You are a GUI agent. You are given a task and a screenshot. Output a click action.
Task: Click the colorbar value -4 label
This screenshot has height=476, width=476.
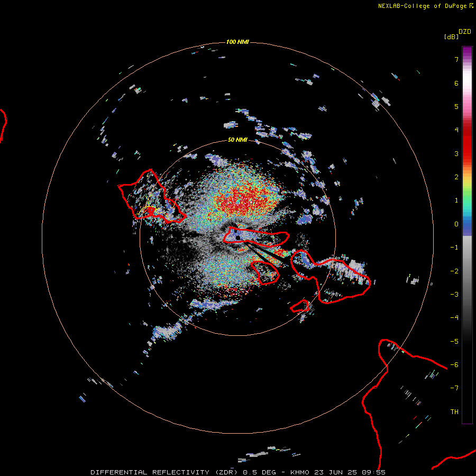(454, 318)
